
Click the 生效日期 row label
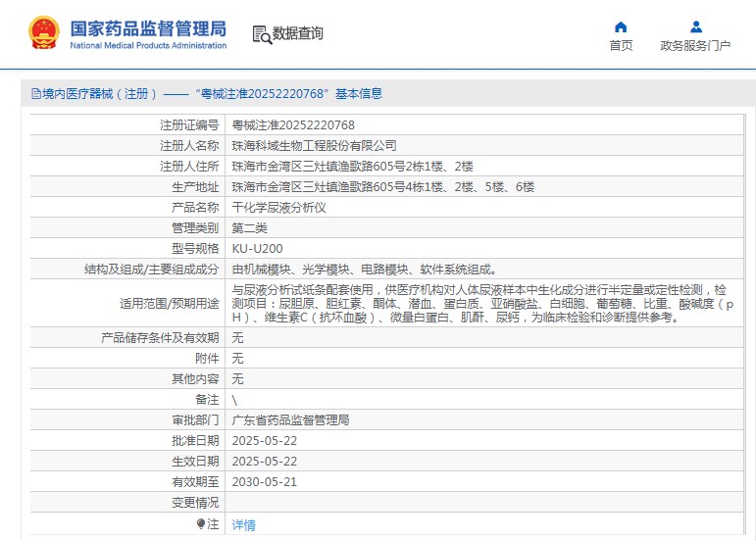point(195,462)
